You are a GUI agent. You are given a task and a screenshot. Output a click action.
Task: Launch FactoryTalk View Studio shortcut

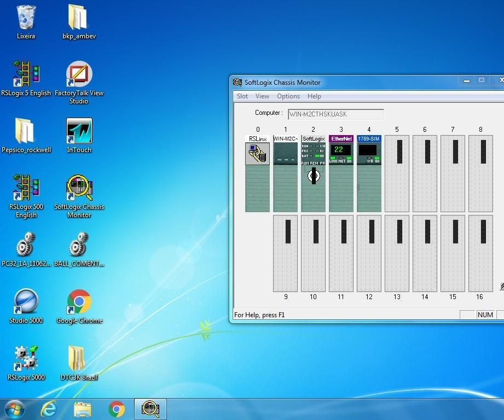[x=79, y=83]
